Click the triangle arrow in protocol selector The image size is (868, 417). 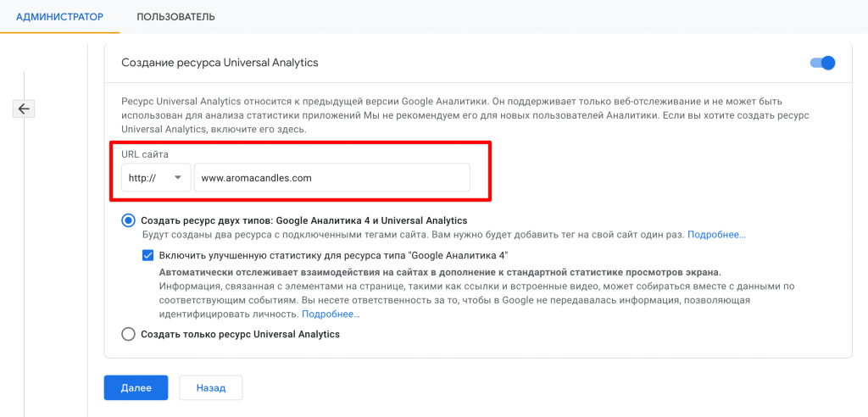tap(177, 178)
